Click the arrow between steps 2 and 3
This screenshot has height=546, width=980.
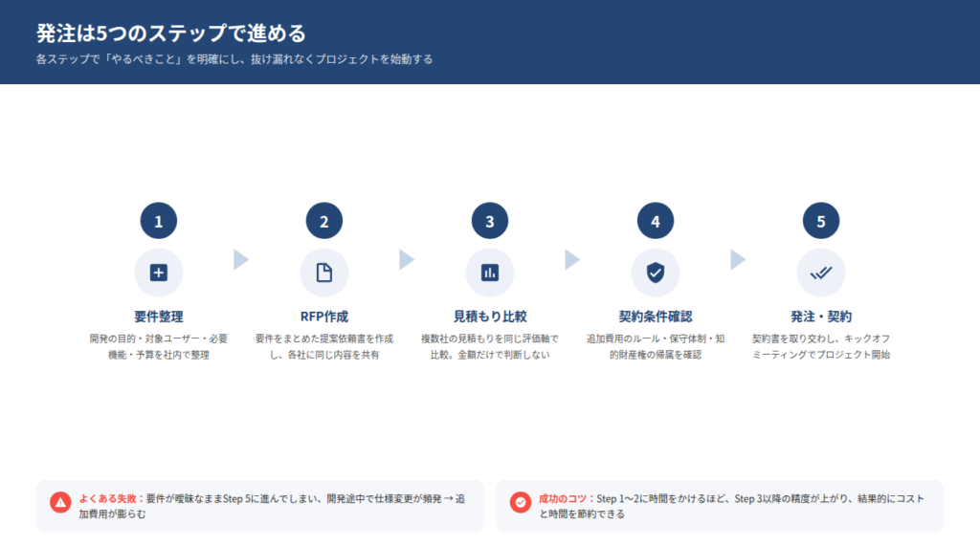pos(407,260)
